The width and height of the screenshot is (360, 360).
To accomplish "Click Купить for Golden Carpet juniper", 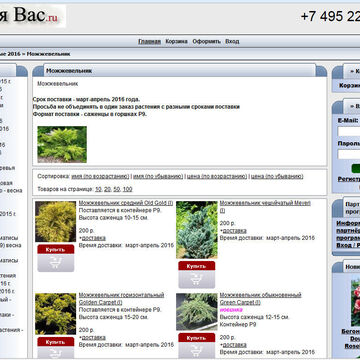I will [x=56, y=342].
